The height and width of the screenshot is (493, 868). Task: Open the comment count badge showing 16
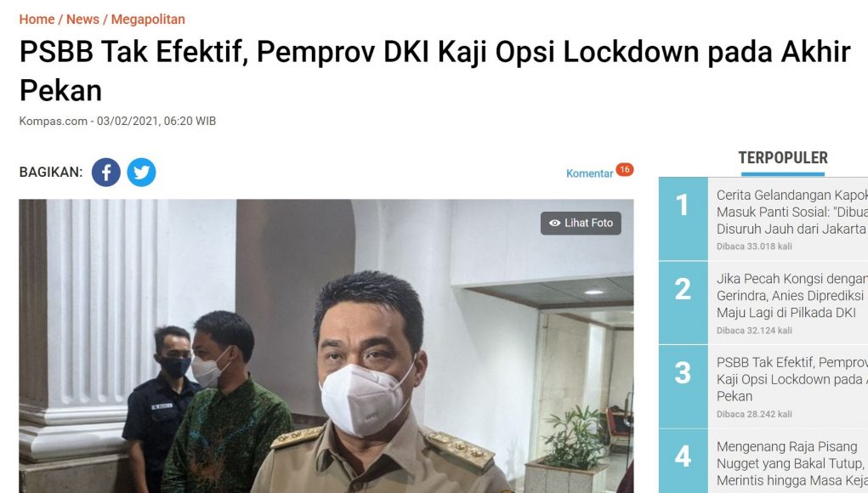click(x=624, y=169)
